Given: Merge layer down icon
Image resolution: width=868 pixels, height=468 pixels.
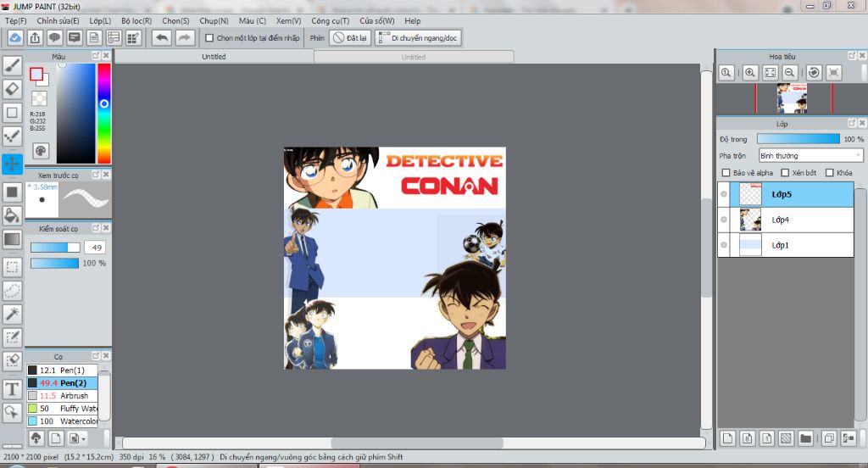Looking at the screenshot, I should pos(848,438).
